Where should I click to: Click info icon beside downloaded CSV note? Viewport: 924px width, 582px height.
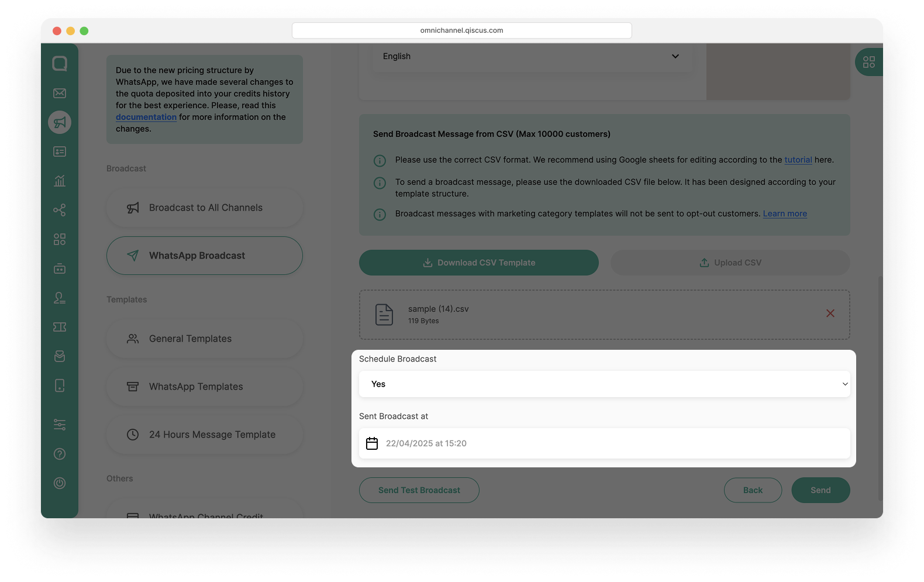click(x=380, y=183)
